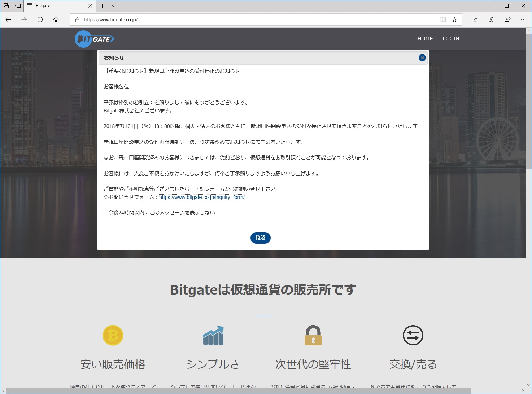Viewport: 532px width, 394px height.
Task: Click the exchange arrows icon above 交換/売る
Action: [x=413, y=335]
